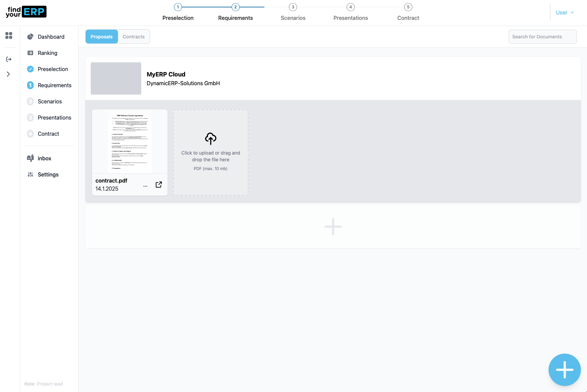Open the contract.pdf document thumbnail
587x392 pixels.
(x=130, y=141)
